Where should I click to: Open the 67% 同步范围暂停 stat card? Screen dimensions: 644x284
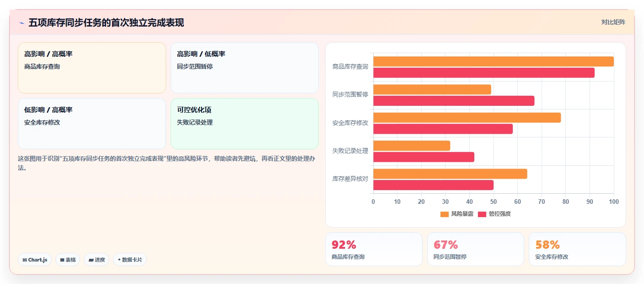476,249
